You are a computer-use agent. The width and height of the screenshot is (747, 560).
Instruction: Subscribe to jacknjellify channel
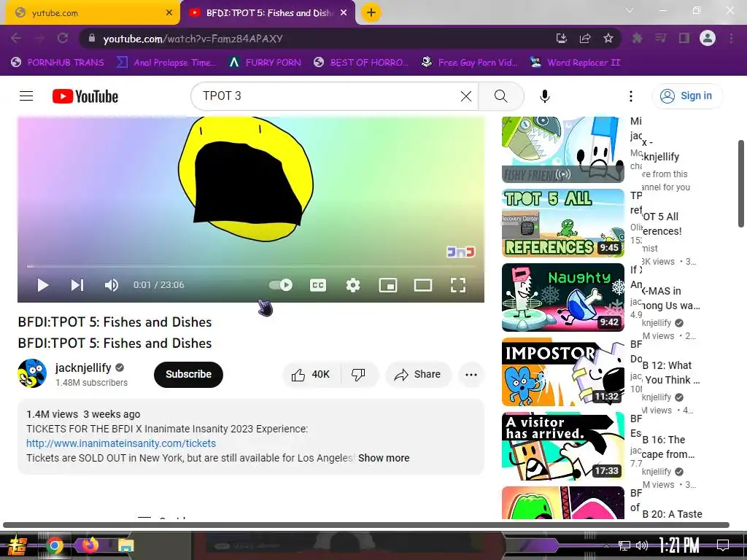click(x=189, y=374)
